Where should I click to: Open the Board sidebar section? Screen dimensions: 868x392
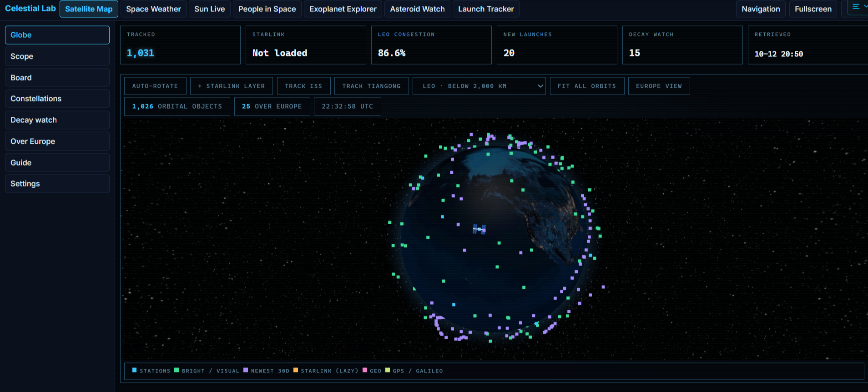coord(57,78)
